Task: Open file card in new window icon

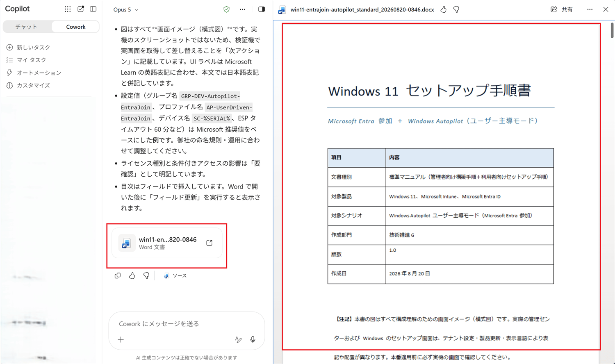Action: click(x=210, y=243)
